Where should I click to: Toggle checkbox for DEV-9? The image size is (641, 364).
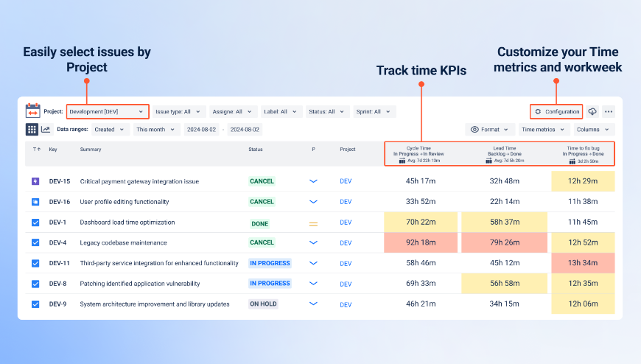click(35, 304)
